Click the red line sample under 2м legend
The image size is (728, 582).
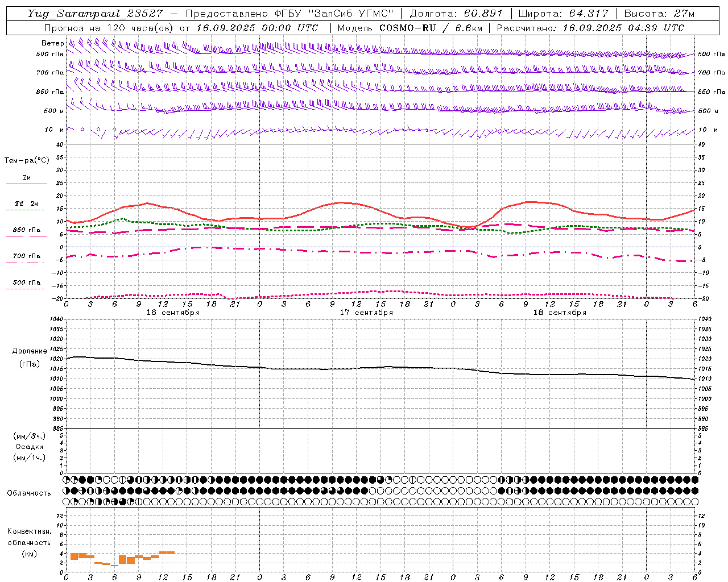click(x=26, y=184)
